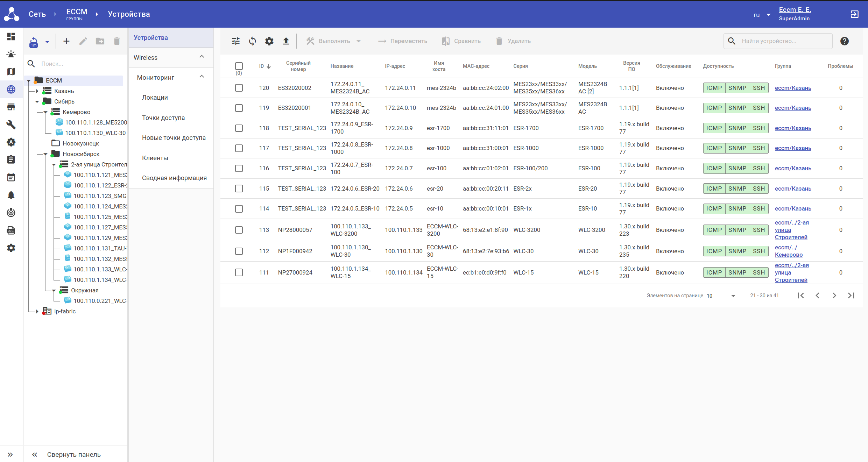Click the refresh devices icon
This screenshot has width=868, height=462.
coord(252,41)
